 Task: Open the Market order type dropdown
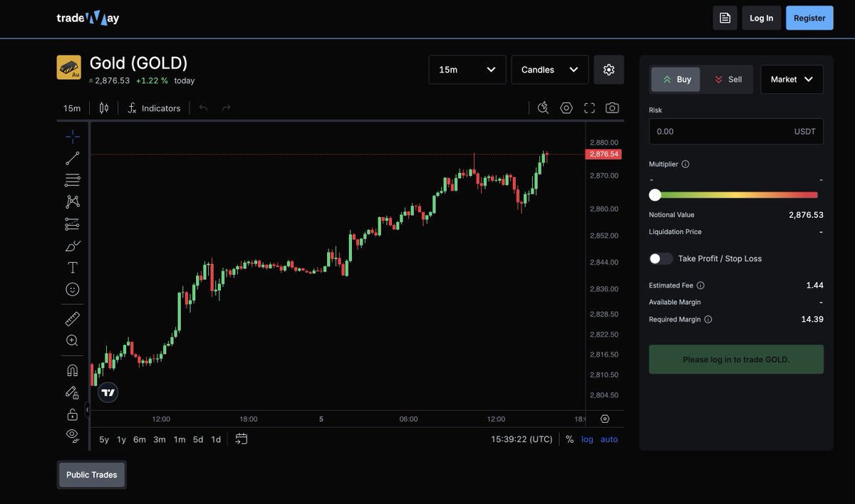pyautogui.click(x=792, y=79)
